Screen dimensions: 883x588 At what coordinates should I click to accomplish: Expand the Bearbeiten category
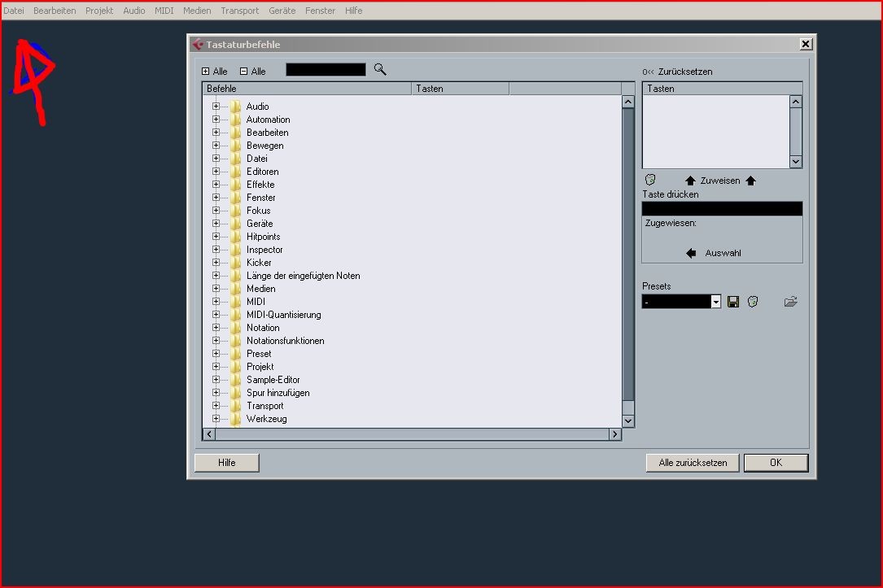[x=216, y=133]
